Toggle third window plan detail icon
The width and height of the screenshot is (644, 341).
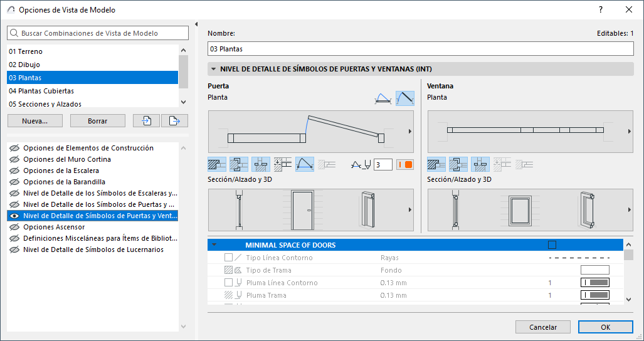coord(480,165)
